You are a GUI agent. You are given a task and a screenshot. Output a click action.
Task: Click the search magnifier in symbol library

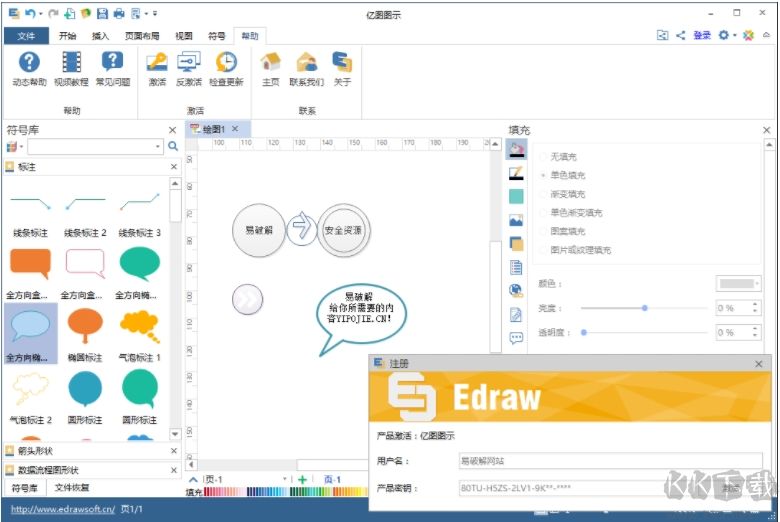pos(173,146)
